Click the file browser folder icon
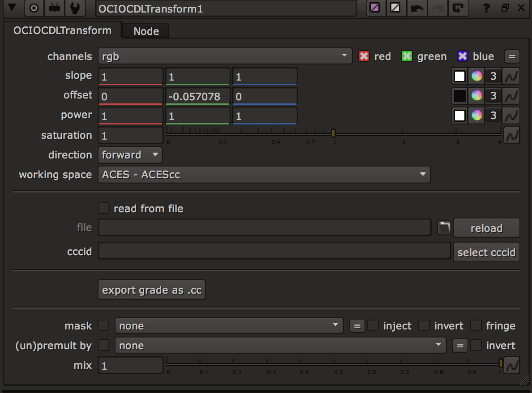 pyautogui.click(x=443, y=228)
